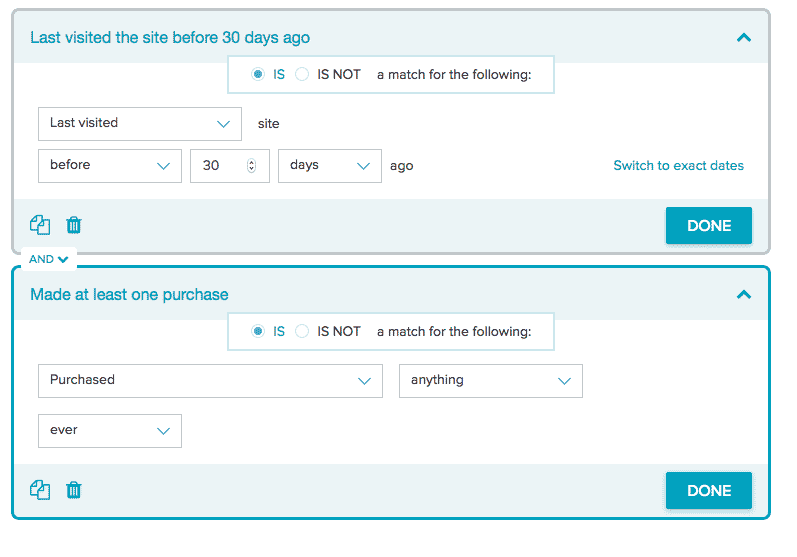Open the anything product dropdown
The height and width of the screenshot is (557, 797).
coord(490,381)
